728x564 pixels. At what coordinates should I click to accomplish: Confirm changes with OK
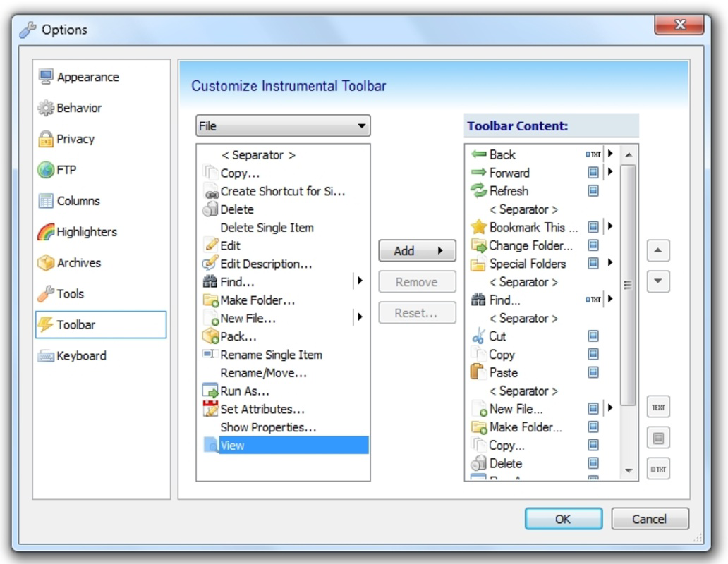(563, 518)
